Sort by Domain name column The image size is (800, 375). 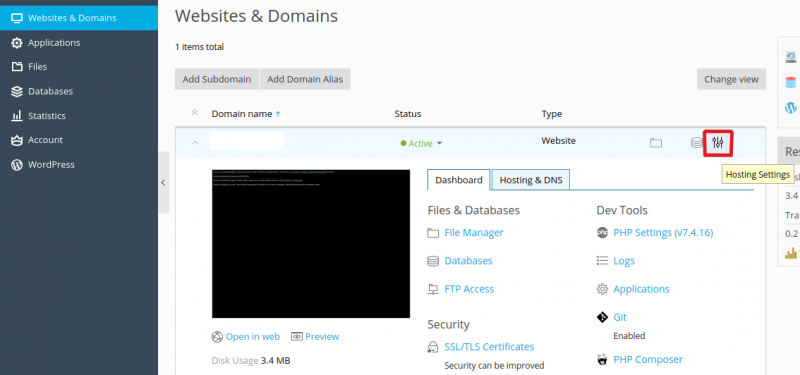tap(242, 114)
